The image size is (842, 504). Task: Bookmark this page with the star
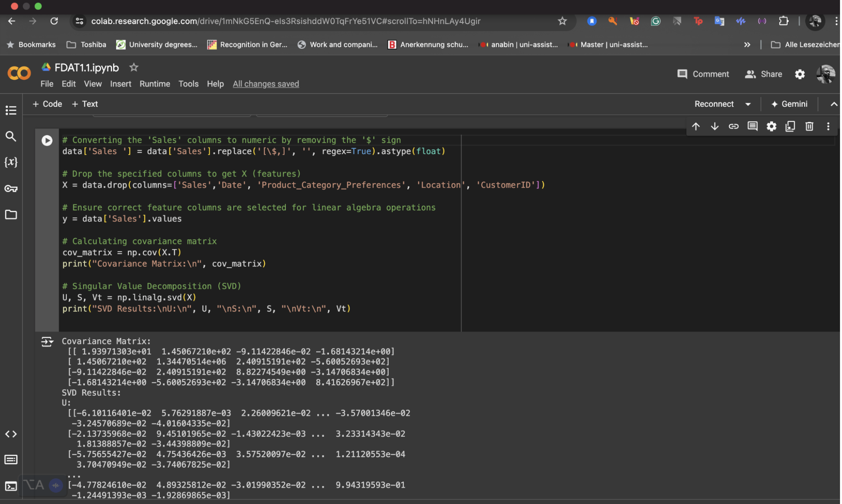[x=562, y=21]
